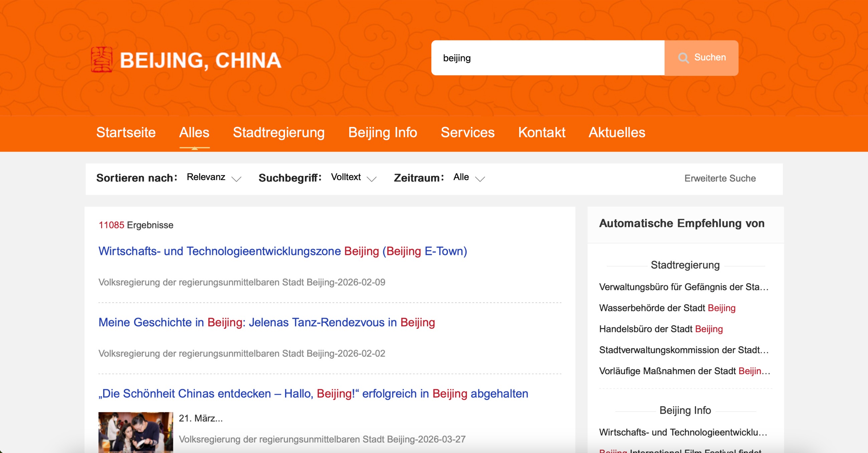This screenshot has height=453, width=868.
Task: Click 'Handelsbüro der Stadt Beijing' recommendation
Action: tap(661, 329)
